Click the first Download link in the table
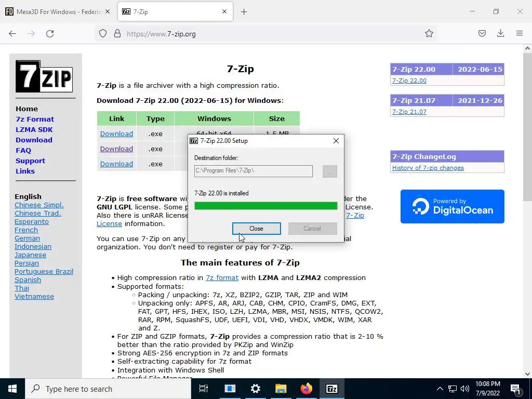Image resolution: width=532 pixels, height=399 pixels. click(116, 134)
